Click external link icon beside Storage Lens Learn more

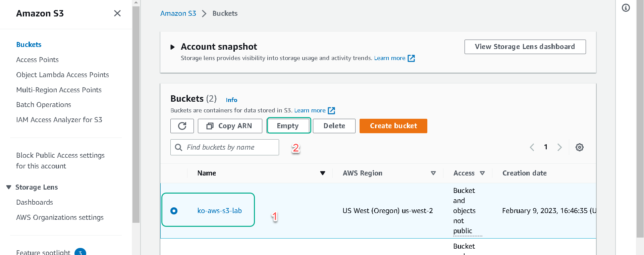pyautogui.click(x=411, y=58)
